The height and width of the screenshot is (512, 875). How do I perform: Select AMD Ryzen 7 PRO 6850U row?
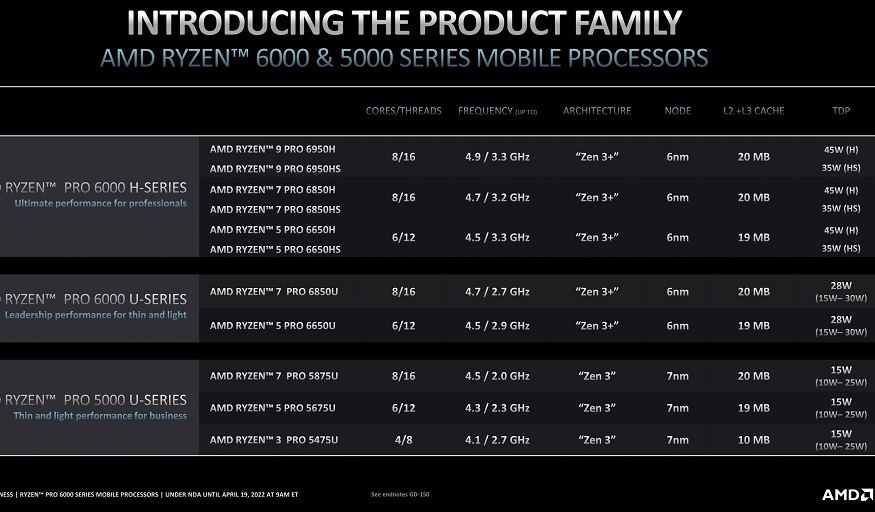pyautogui.click(x=537, y=291)
